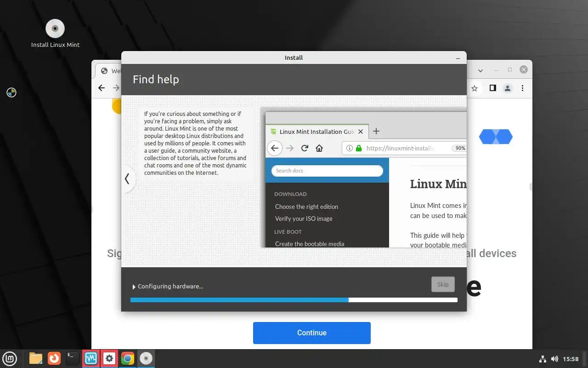Image resolution: width=588 pixels, height=368 pixels.
Task: Click the slideshow browser home icon
Action: pyautogui.click(x=319, y=148)
